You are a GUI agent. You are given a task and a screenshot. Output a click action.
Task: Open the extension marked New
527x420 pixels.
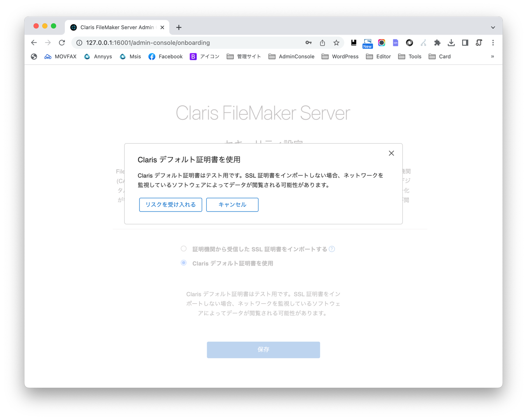pyautogui.click(x=368, y=44)
